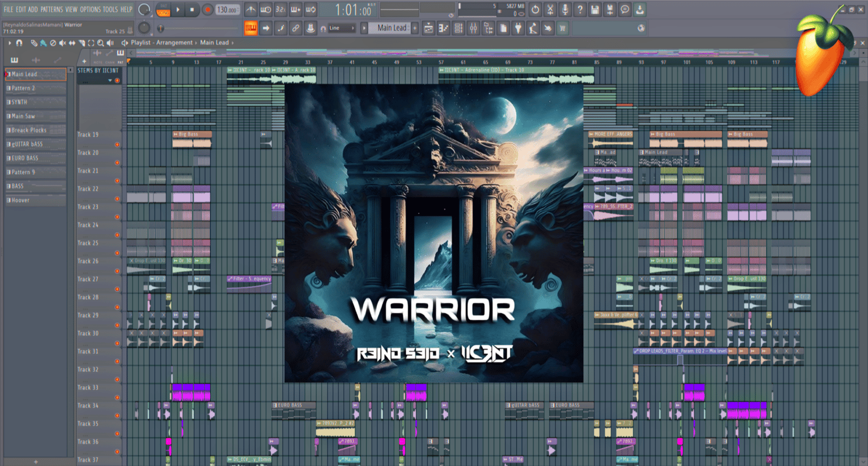Enable step editing mode icon
868x466 pixels.
[x=281, y=28]
